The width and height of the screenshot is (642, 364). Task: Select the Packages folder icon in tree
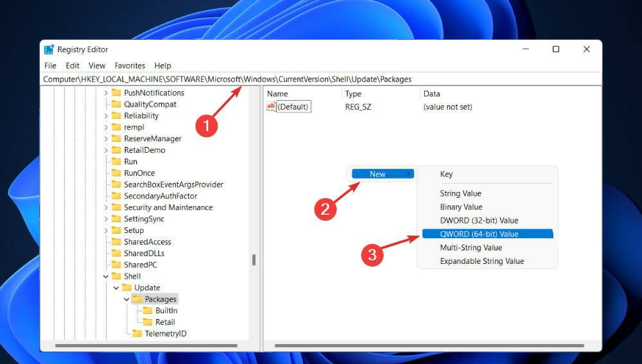coord(137,299)
